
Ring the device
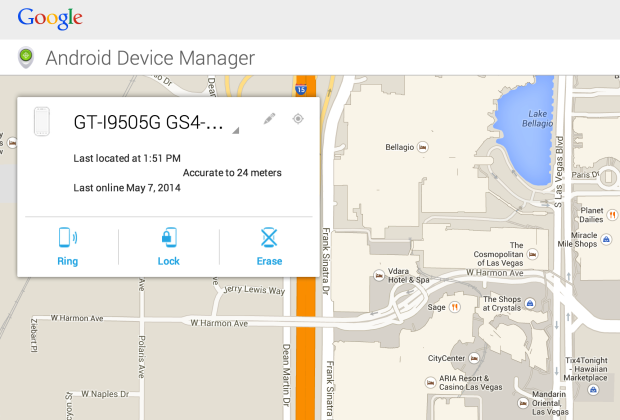pos(68,247)
